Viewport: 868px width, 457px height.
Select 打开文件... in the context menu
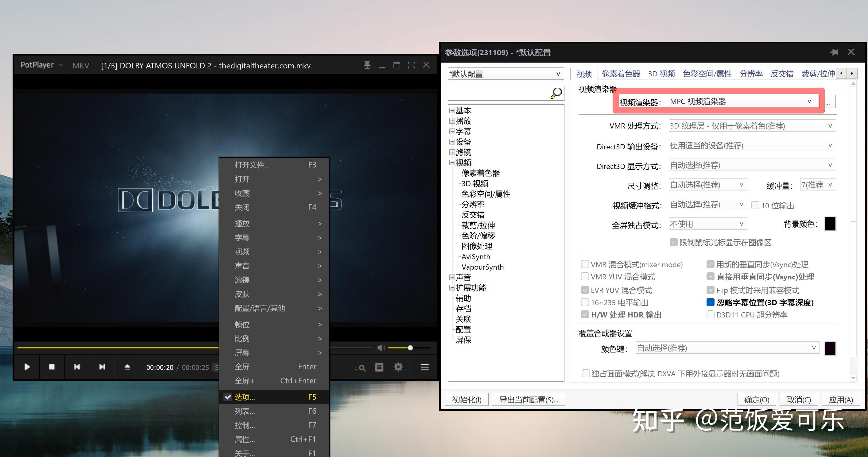(x=252, y=165)
